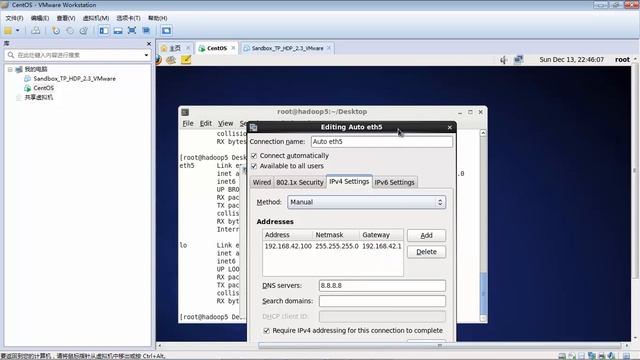Toggle the thumbnail bar view icon
Screen dimensions: 640x360
tap(118, 31)
